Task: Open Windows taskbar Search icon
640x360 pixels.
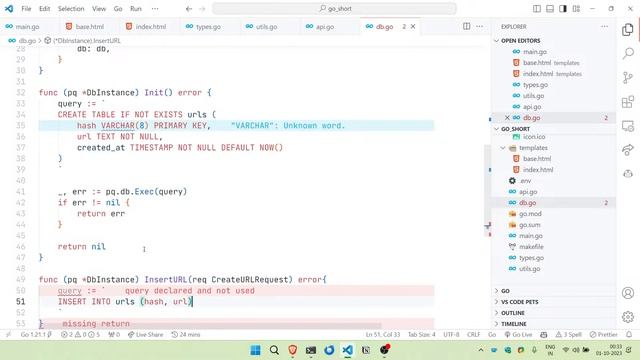Action: [274, 350]
